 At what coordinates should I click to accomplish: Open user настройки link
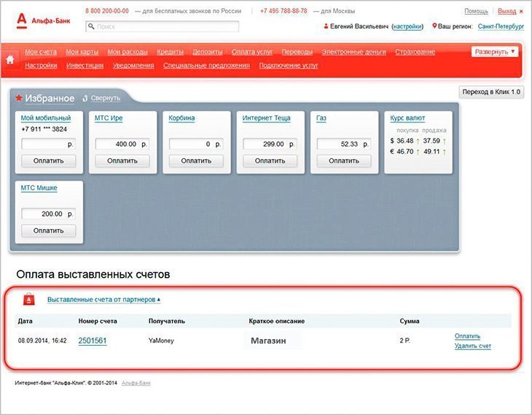407,26
